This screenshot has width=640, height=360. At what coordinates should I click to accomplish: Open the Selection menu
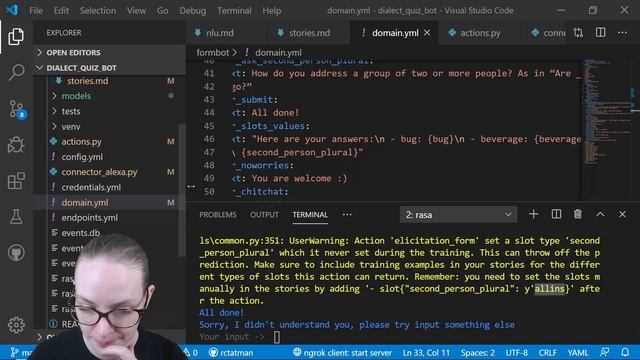[x=98, y=11]
